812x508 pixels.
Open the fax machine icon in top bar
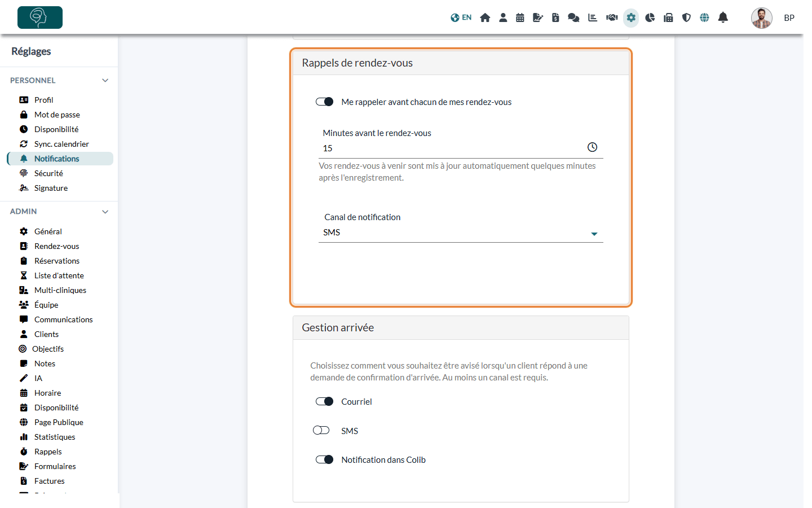tap(668, 17)
